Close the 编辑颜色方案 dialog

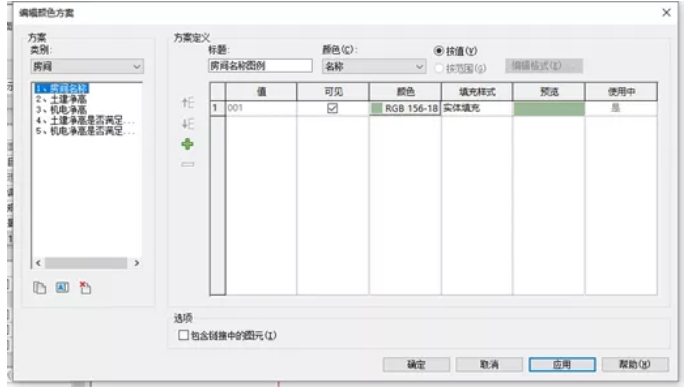pos(666,12)
